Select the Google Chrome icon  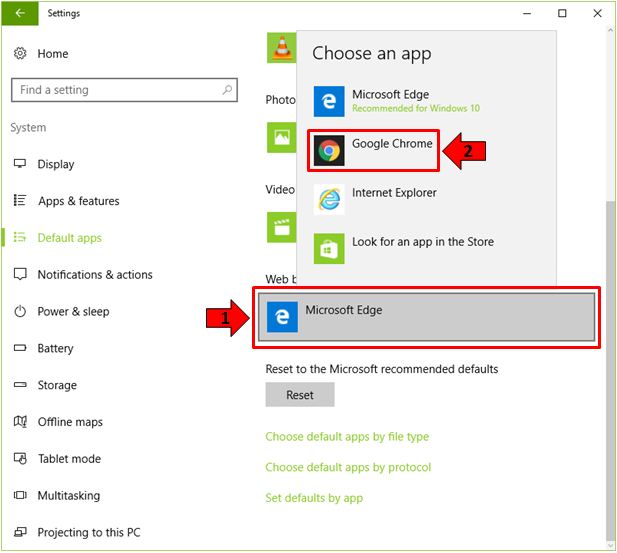click(329, 150)
